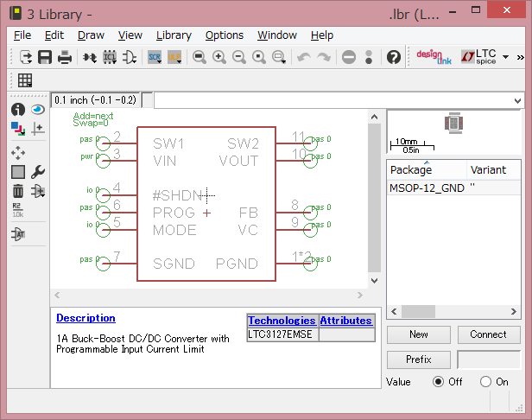Open the Library menu

coord(174,35)
